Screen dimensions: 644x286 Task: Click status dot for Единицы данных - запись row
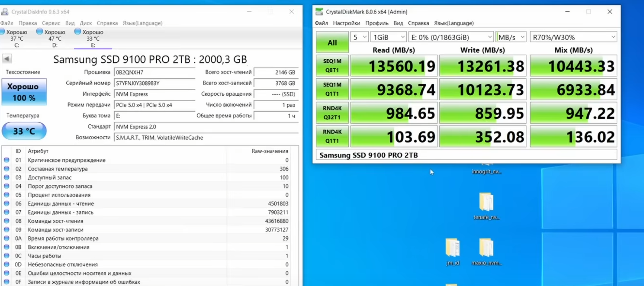7,212
